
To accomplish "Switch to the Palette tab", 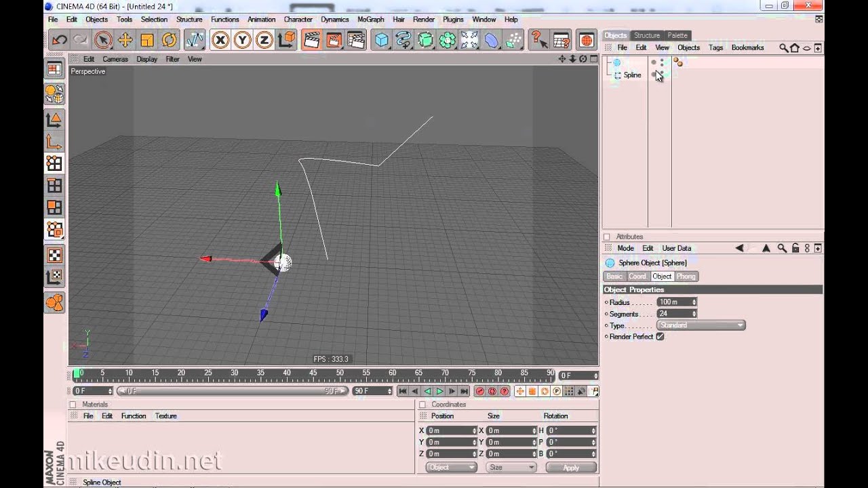I will click(677, 35).
